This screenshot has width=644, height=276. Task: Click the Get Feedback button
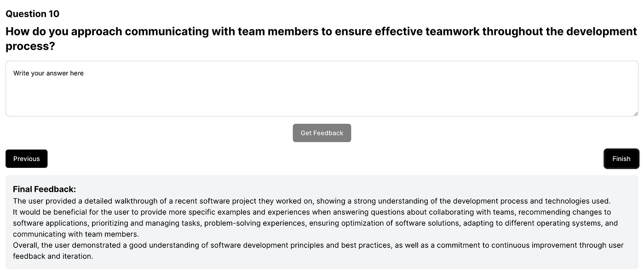pyautogui.click(x=322, y=133)
